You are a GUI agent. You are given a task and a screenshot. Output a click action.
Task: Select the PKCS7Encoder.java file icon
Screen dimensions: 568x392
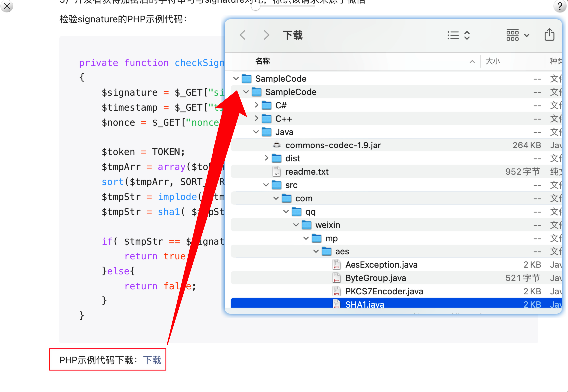(337, 291)
